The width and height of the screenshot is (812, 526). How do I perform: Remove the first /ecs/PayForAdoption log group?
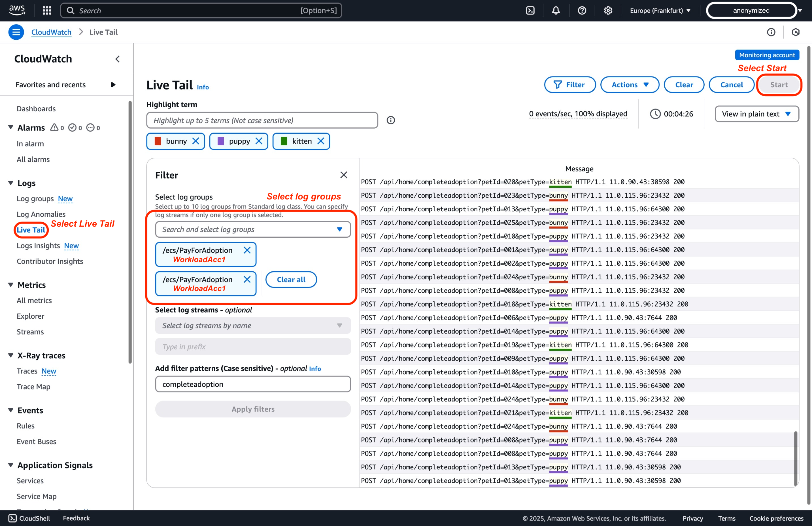247,250
